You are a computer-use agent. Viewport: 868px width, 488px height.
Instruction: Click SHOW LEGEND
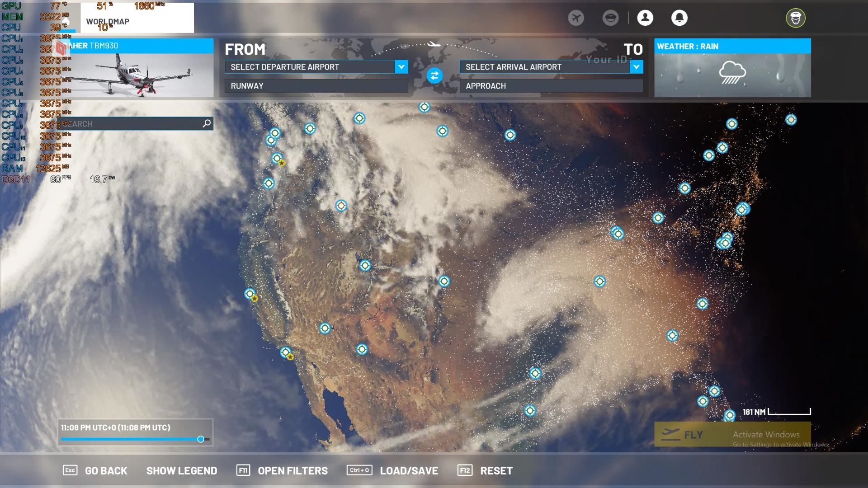click(x=181, y=470)
